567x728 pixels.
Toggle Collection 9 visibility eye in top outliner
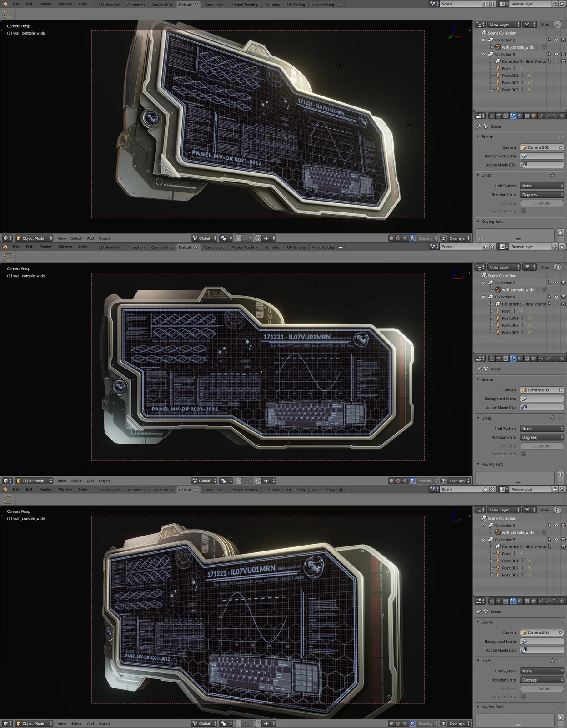556,54
